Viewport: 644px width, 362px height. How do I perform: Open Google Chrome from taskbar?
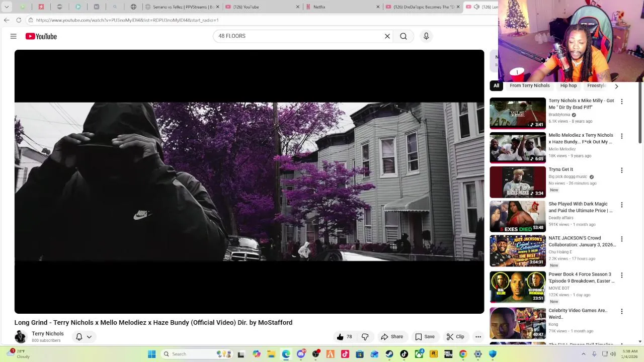463,354
